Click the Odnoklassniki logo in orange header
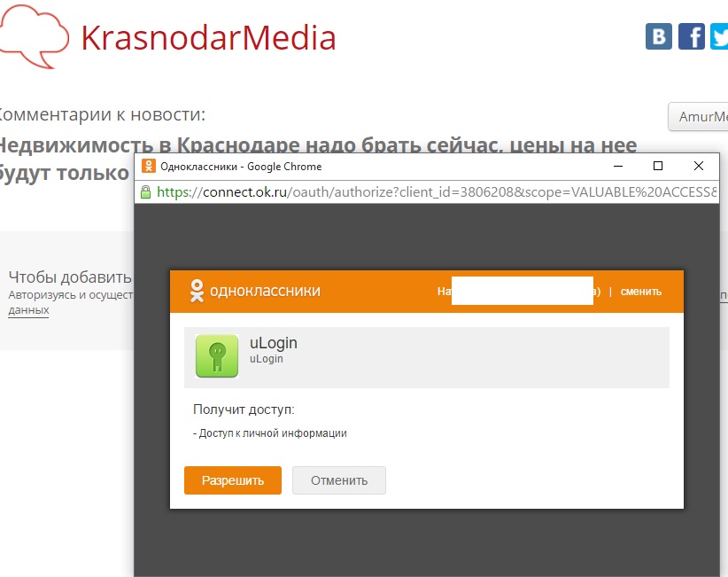Viewport: 728px width, 577px height. (x=255, y=291)
